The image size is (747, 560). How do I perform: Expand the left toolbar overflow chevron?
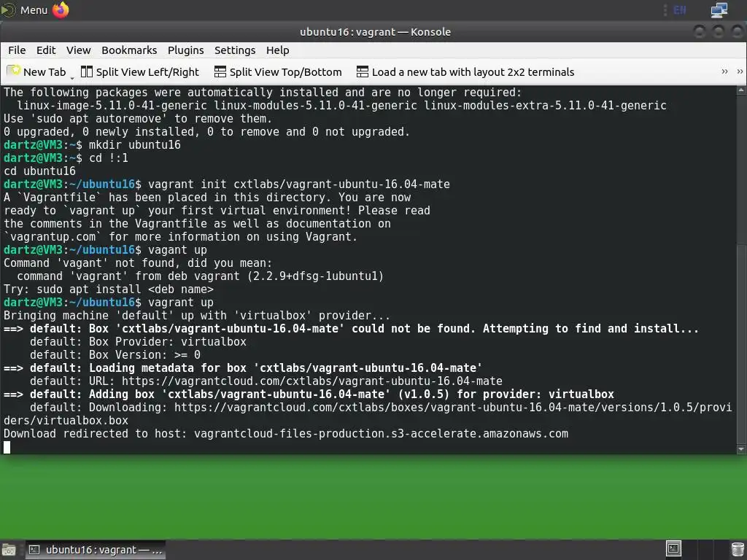(724, 71)
